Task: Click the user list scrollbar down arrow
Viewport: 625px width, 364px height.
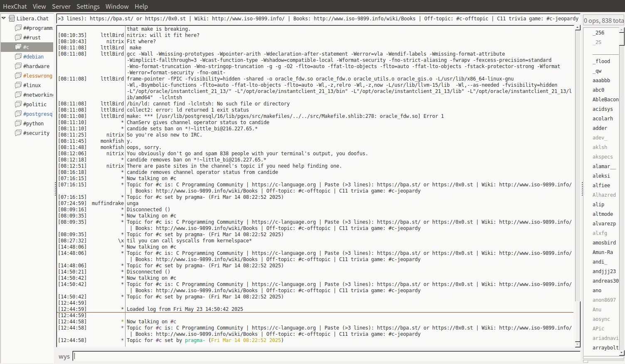Action: pyautogui.click(x=622, y=353)
